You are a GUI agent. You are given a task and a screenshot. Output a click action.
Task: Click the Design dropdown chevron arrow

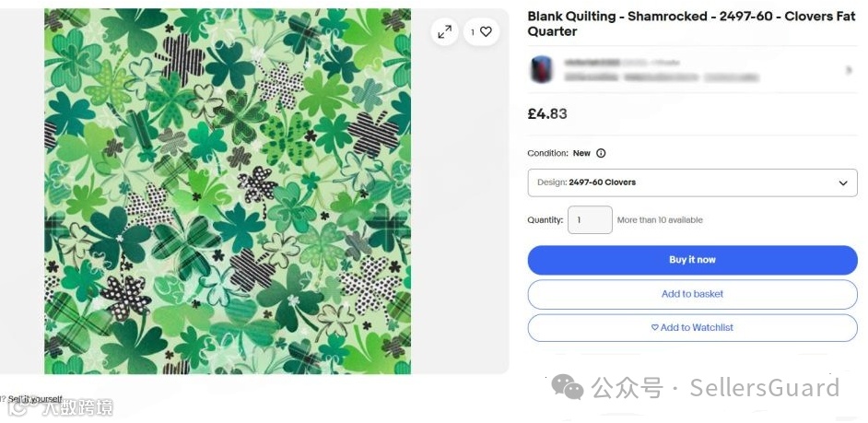tap(842, 183)
